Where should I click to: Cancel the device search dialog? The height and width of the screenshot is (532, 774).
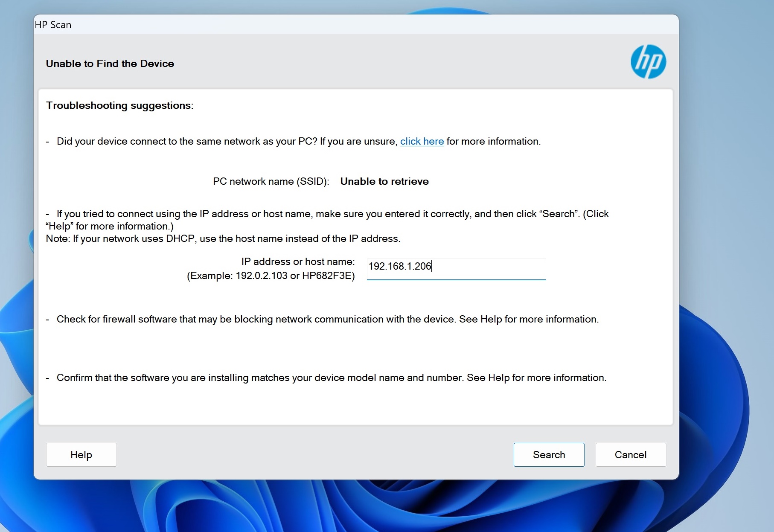point(630,455)
